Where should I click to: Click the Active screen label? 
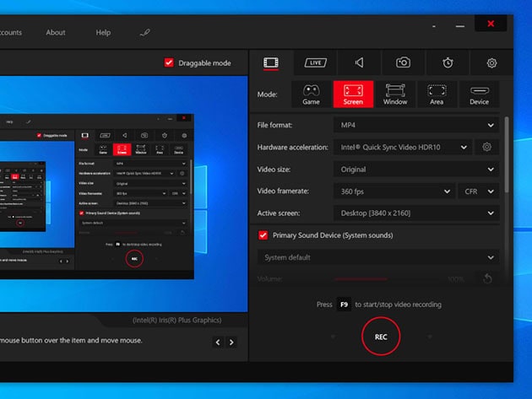coord(279,213)
